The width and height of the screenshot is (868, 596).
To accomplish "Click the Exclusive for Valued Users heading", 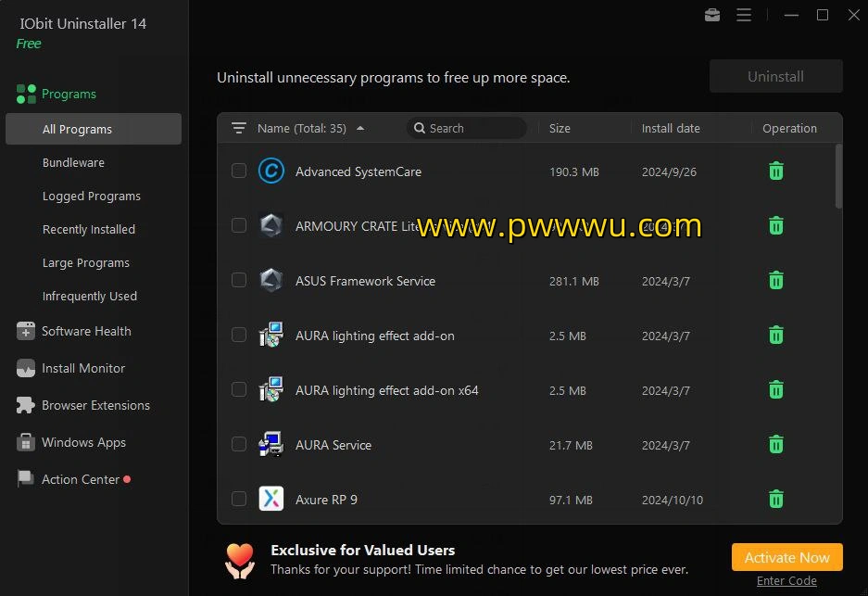I will [x=362, y=550].
